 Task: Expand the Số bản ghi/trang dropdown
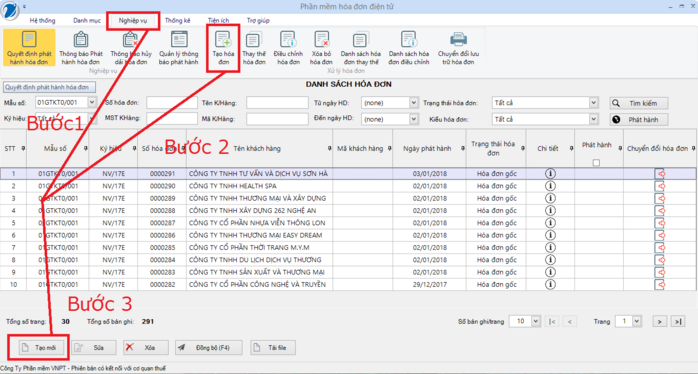(536, 321)
